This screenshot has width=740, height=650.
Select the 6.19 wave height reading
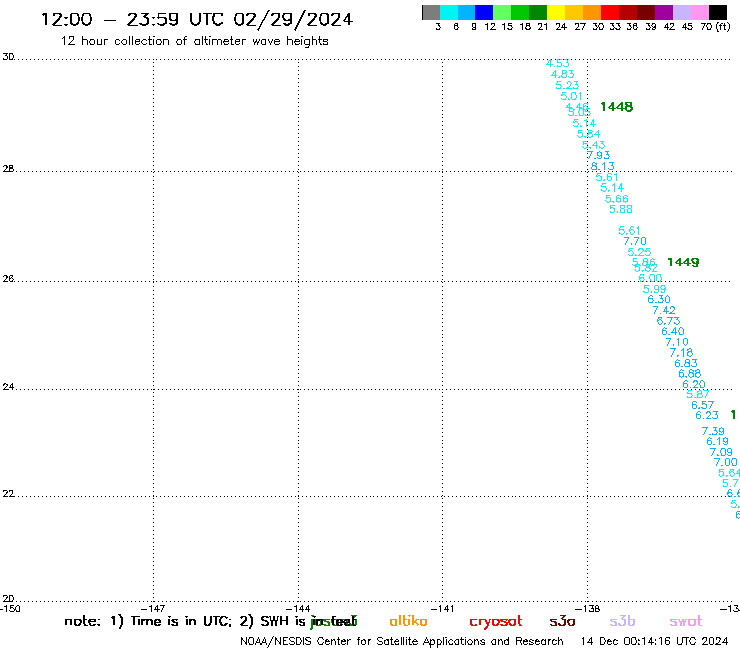(x=717, y=442)
